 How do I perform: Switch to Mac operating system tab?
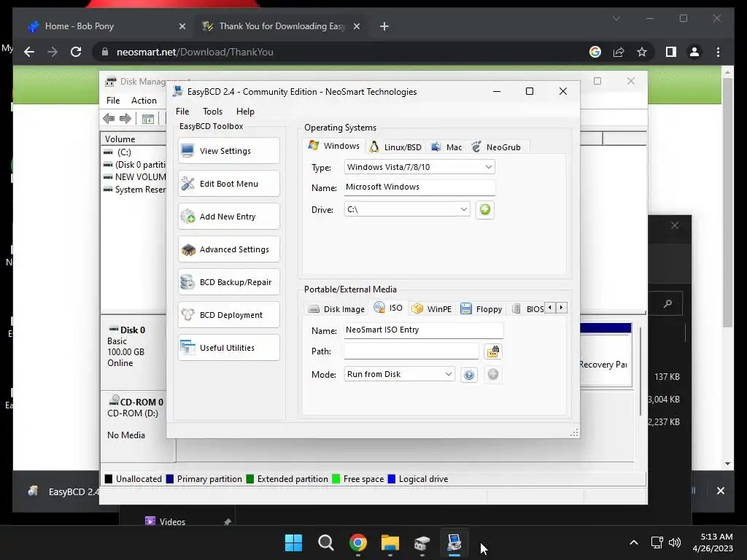[x=446, y=147]
